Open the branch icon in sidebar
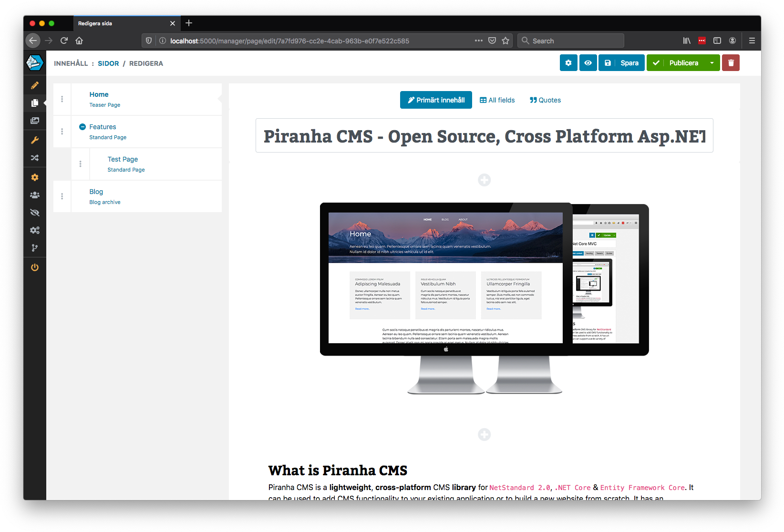 tap(35, 248)
